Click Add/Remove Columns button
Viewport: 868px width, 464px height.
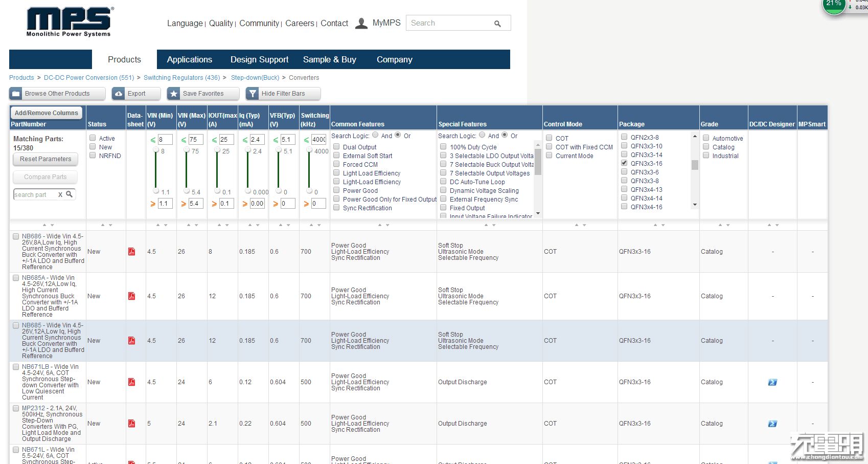47,113
